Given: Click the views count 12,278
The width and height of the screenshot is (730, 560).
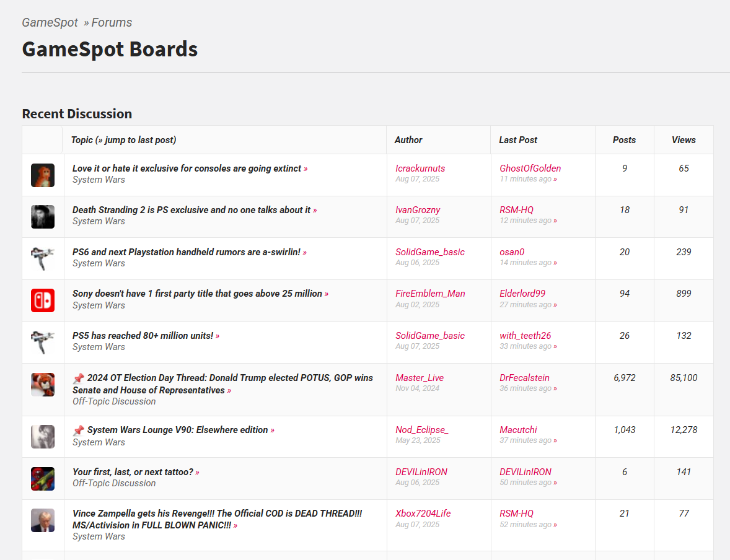Looking at the screenshot, I should click(x=684, y=430).
